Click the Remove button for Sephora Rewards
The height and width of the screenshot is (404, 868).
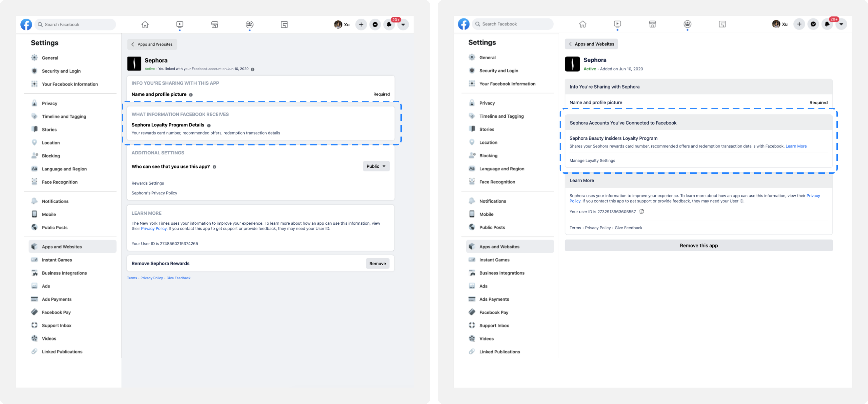[x=377, y=264]
